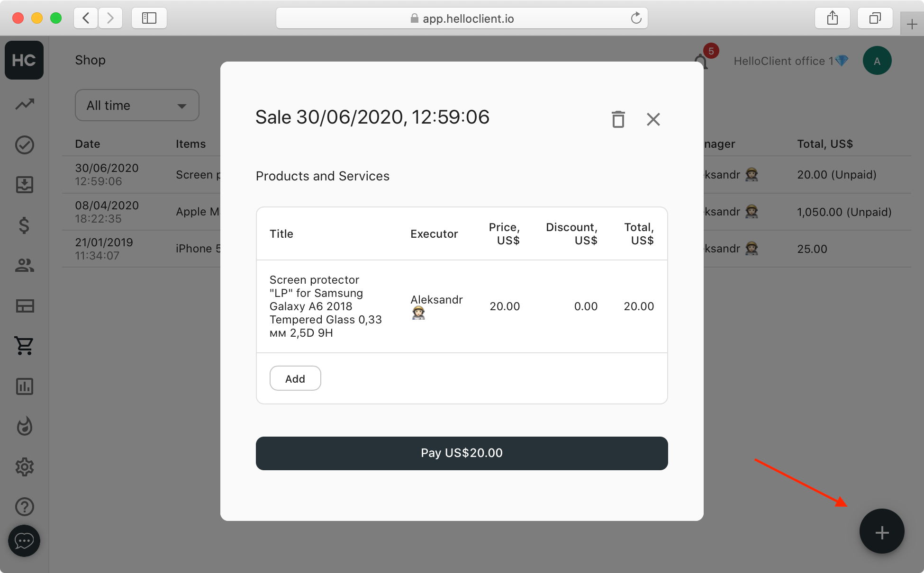924x573 pixels.
Task: Open the chat support bubble icon
Action: 24,541
